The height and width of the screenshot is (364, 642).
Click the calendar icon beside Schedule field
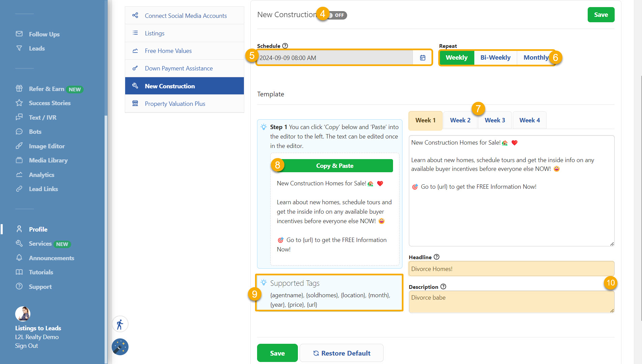[422, 58]
